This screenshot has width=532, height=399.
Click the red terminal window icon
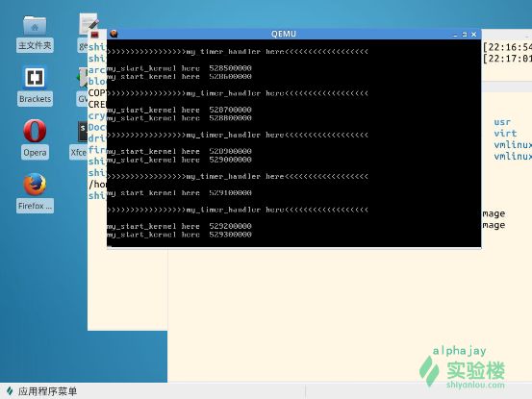(x=94, y=35)
